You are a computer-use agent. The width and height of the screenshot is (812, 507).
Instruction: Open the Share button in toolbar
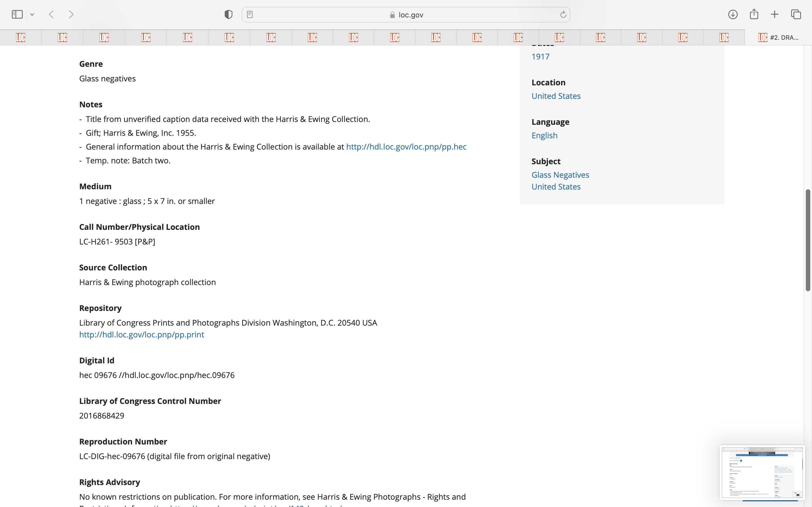click(x=754, y=14)
